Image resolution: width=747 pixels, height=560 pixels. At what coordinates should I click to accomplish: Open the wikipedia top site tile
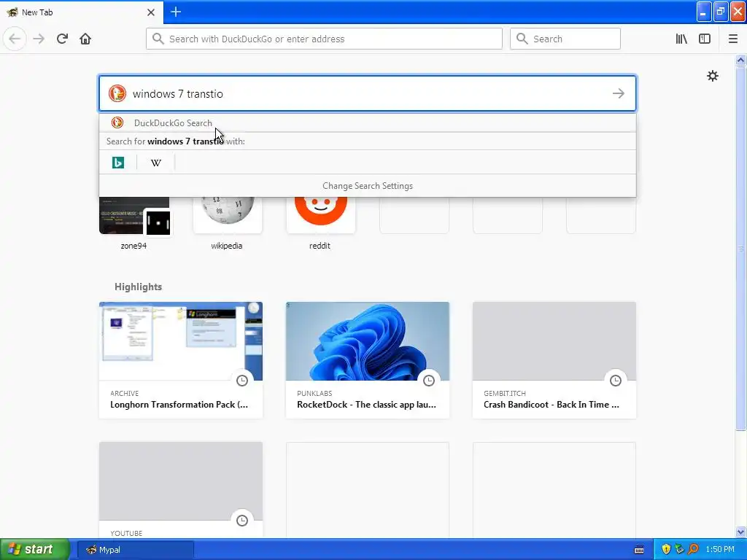tap(228, 222)
